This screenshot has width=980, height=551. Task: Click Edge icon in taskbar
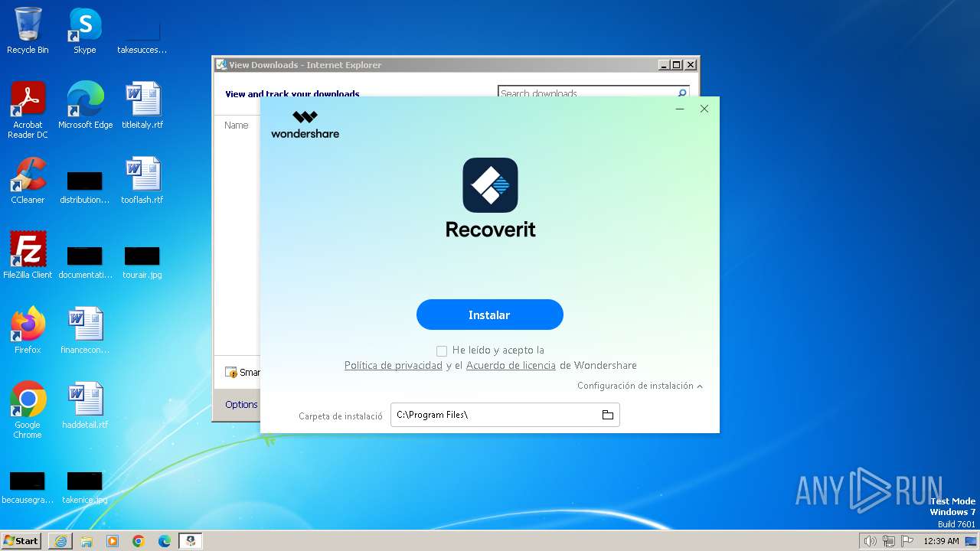pos(165,541)
